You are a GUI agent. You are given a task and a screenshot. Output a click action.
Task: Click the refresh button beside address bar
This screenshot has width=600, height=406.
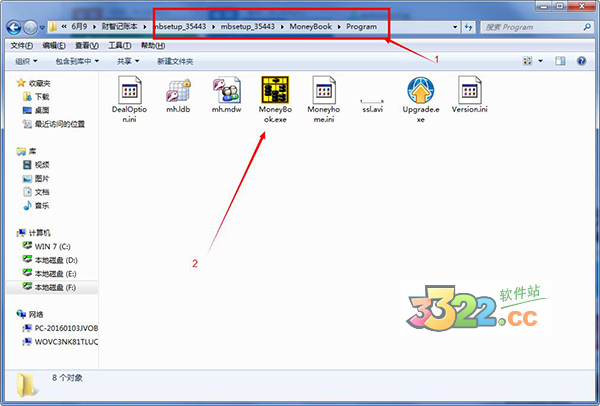click(468, 27)
